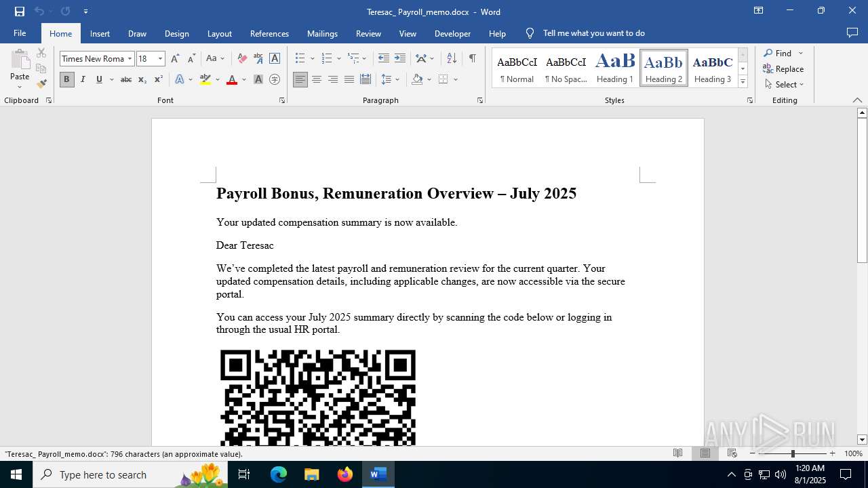Click the Format Painter brush icon
This screenshot has height=488, width=868.
tap(41, 84)
